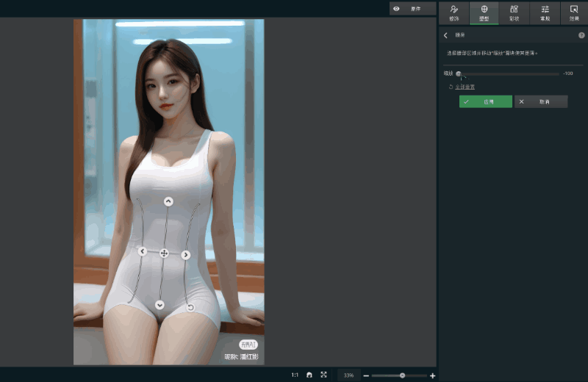This screenshot has height=382, width=588.
Task: Open the Makeup tab
Action: pos(514,13)
